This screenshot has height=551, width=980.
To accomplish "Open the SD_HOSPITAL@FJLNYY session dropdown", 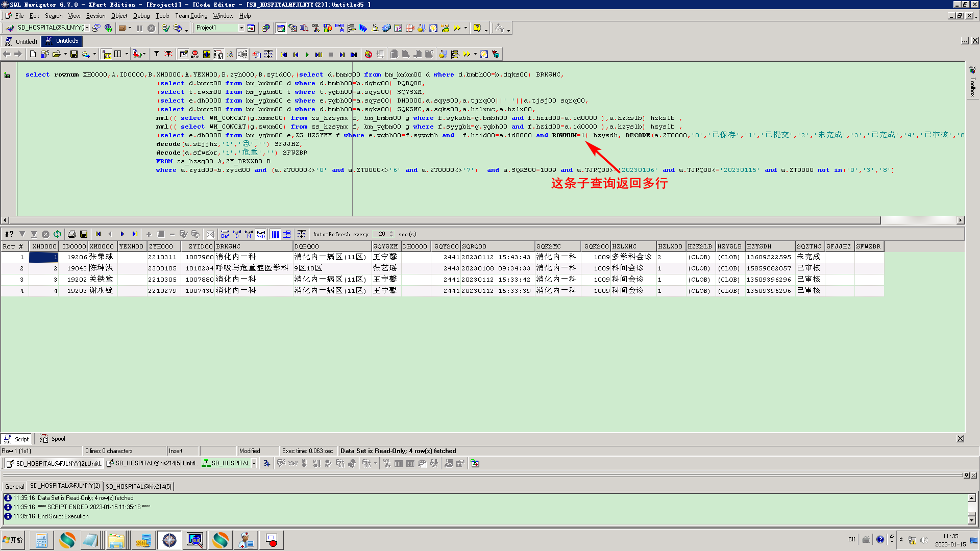I will 87,28.
